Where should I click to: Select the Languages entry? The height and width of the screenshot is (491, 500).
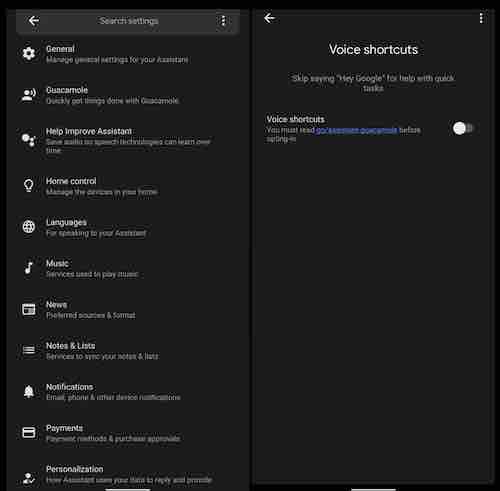click(x=128, y=227)
